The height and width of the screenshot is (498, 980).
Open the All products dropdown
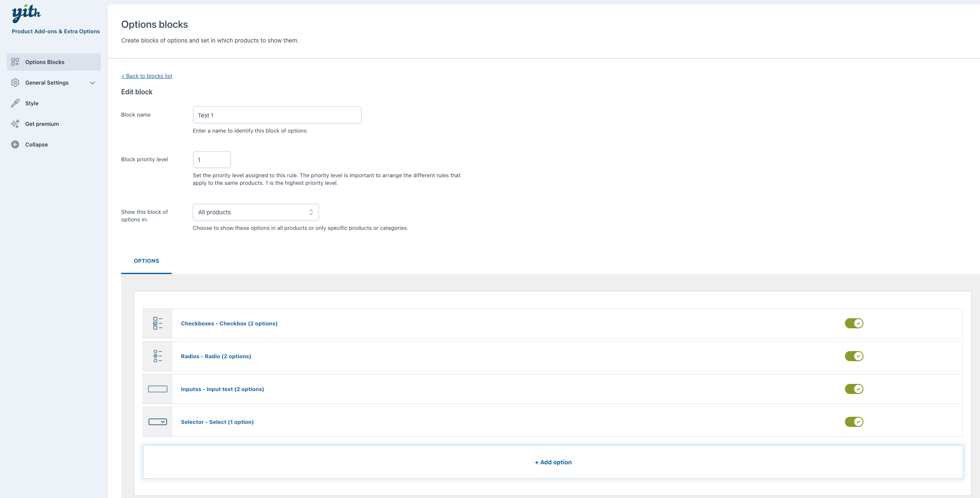click(x=255, y=212)
